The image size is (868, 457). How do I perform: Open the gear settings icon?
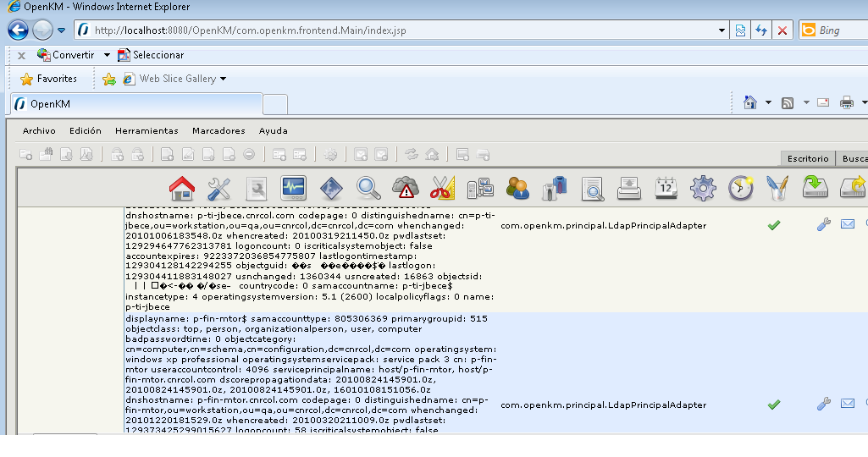pos(703,189)
